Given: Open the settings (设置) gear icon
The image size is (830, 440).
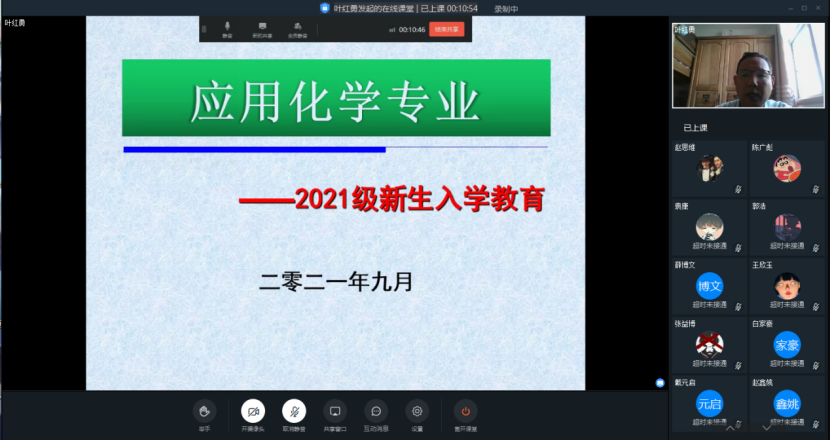Looking at the screenshot, I should tap(417, 411).
